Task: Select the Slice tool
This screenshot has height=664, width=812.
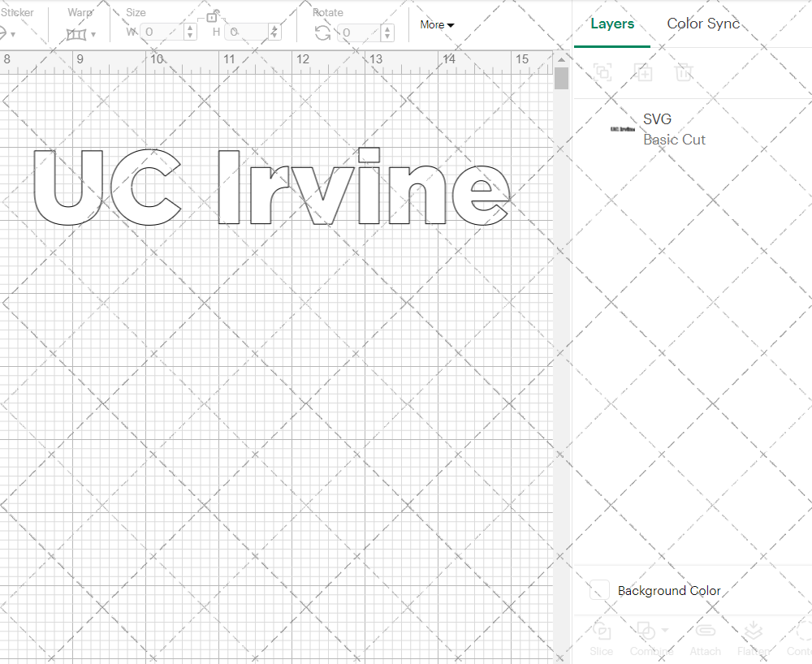Action: click(x=601, y=637)
